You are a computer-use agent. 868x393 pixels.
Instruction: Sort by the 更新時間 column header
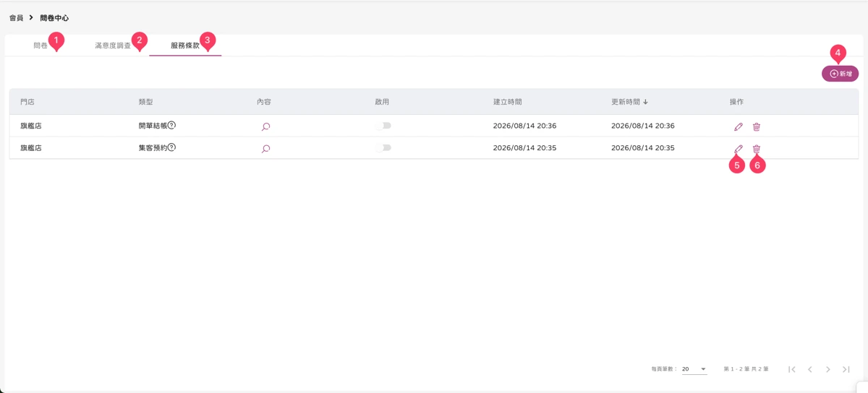coord(629,102)
